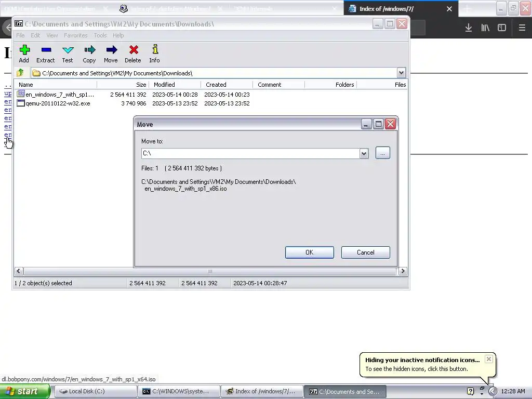Select the qemu-20110122-w32.exe file name
532x399 pixels.
[58, 103]
